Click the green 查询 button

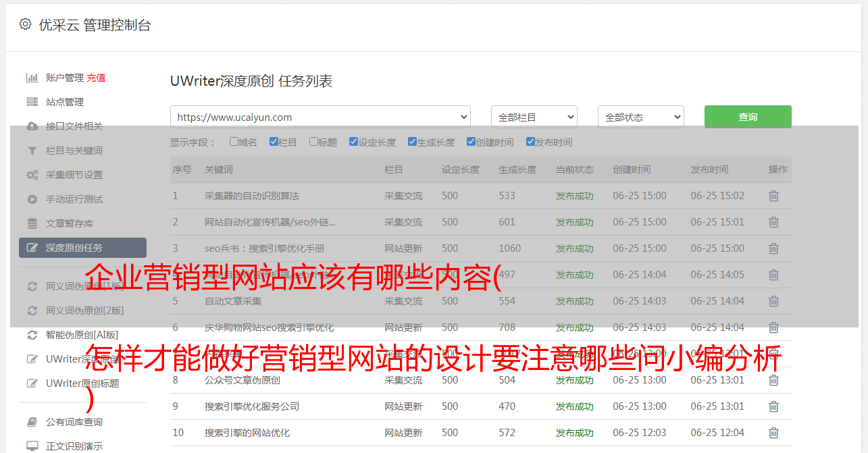(x=748, y=117)
